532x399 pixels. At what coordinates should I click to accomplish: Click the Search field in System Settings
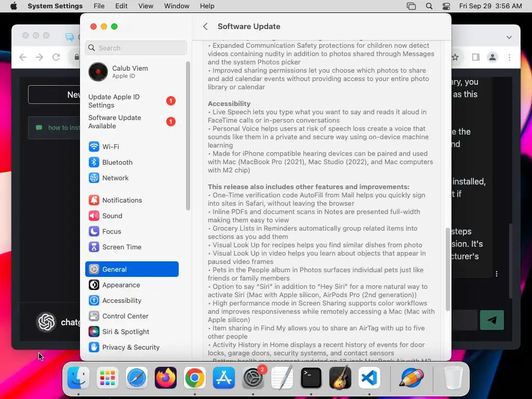coord(136,48)
